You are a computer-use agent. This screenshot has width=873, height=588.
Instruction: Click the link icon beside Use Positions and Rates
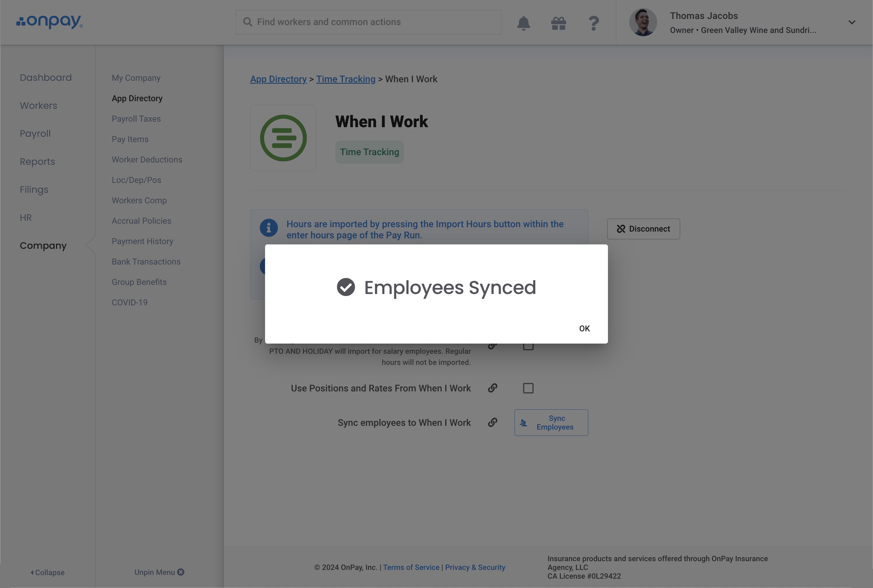(x=492, y=388)
